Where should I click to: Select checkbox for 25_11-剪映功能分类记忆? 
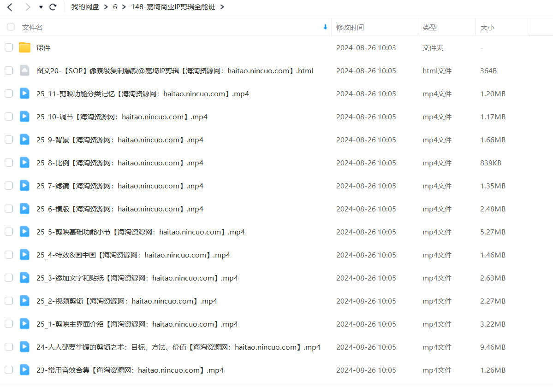tap(9, 94)
